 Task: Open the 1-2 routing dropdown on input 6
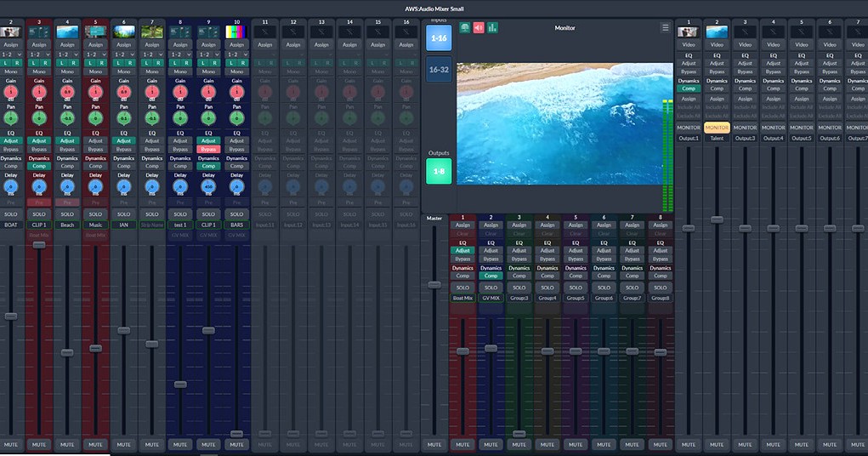click(123, 54)
